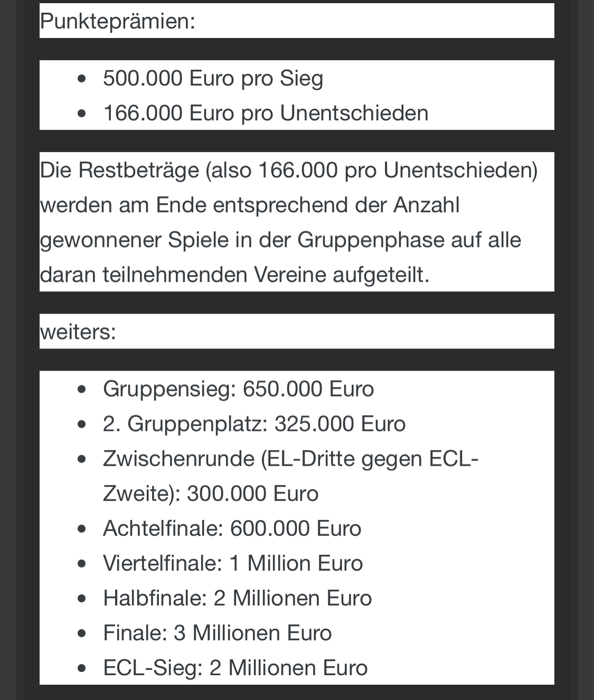Click the 'Zwischenrunde (EL-Dritte gegen ECL-' line

pyautogui.click(x=290, y=459)
